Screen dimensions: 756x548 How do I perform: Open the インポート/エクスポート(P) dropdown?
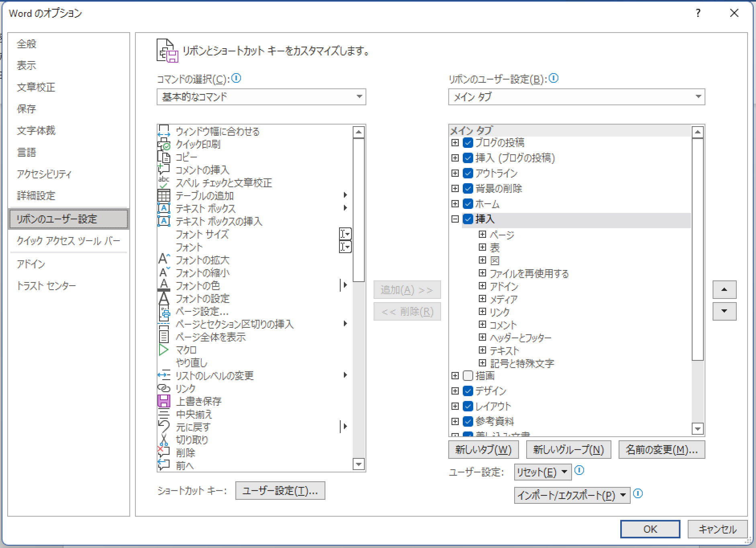pyautogui.click(x=572, y=495)
